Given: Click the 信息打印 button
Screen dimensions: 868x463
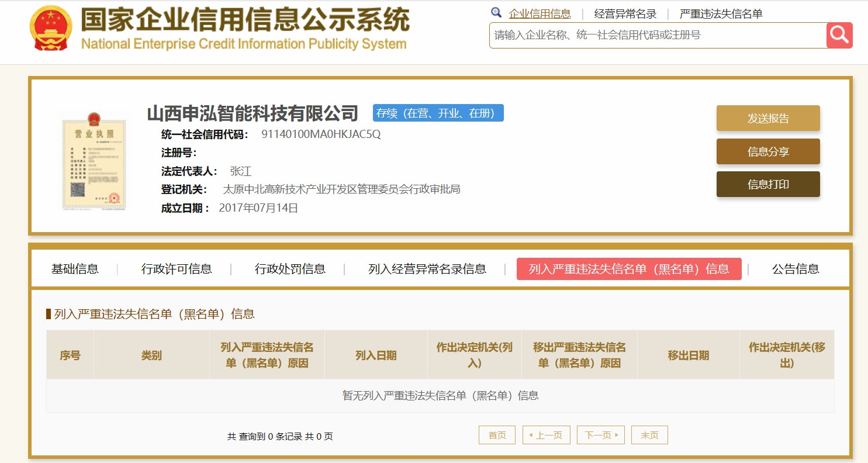Looking at the screenshot, I should pyautogui.click(x=768, y=184).
